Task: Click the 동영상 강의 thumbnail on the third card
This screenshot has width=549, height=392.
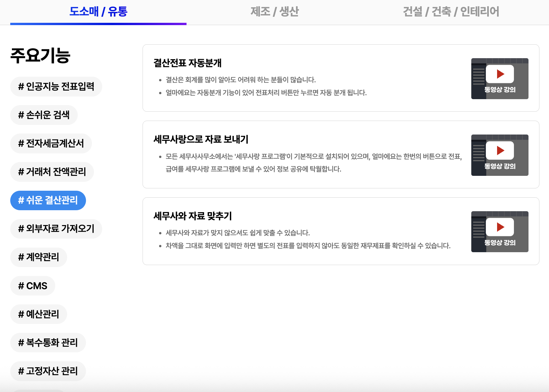Action: (499, 231)
